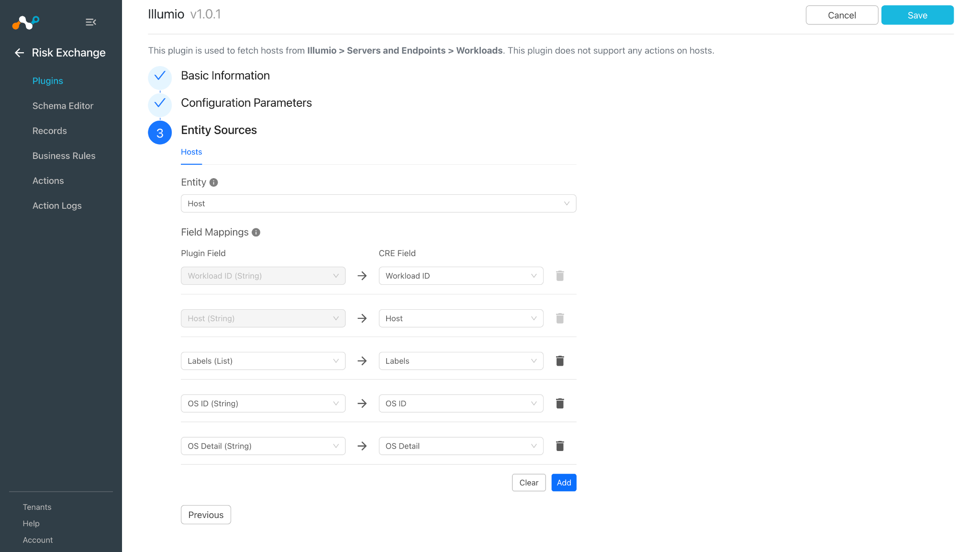Viewport: 980px width, 552px height.
Task: Clear the field mappings
Action: tap(529, 483)
